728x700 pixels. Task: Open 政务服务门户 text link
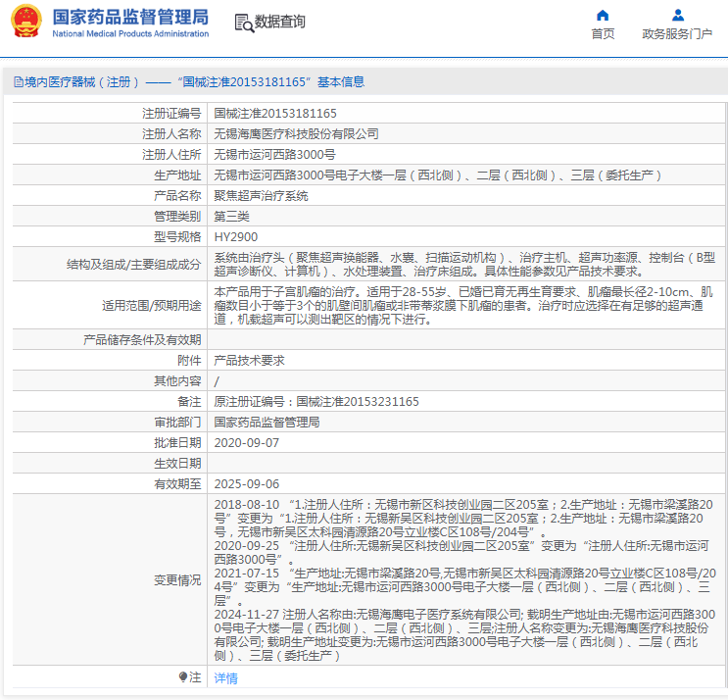pos(677,34)
